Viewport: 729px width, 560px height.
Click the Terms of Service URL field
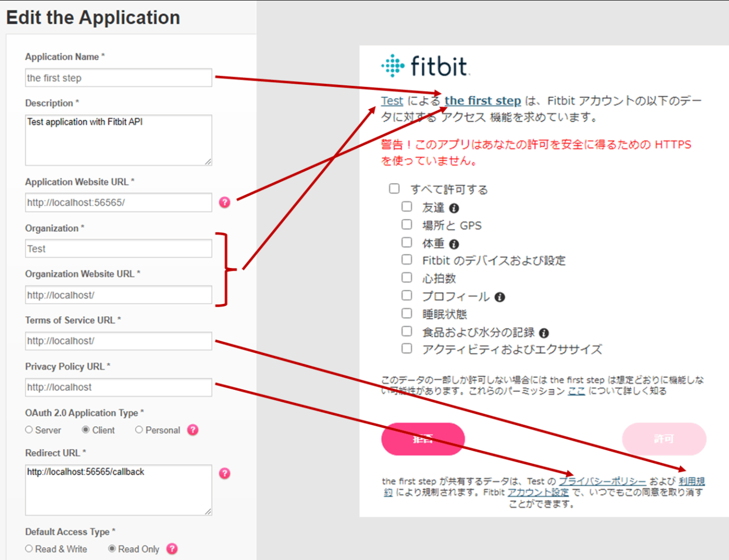119,341
